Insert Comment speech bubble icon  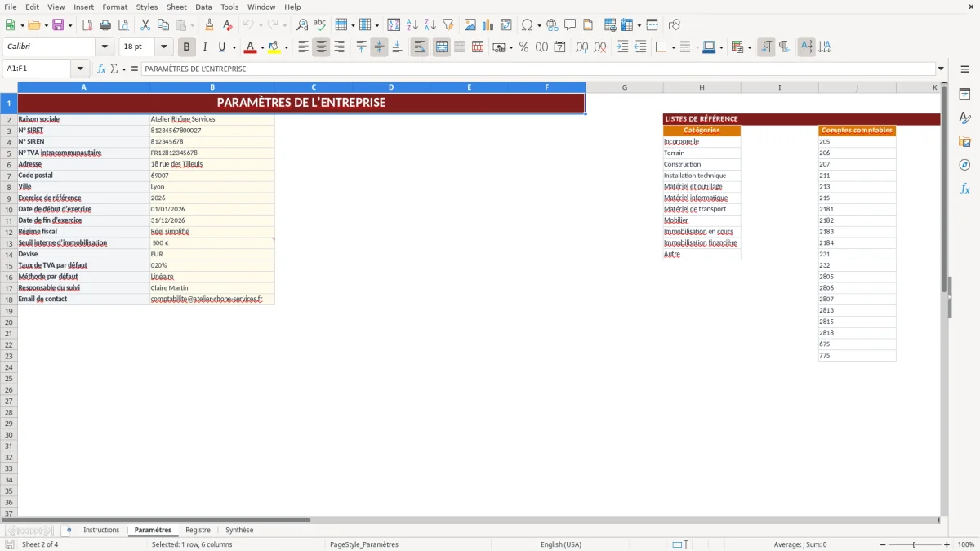click(x=570, y=24)
